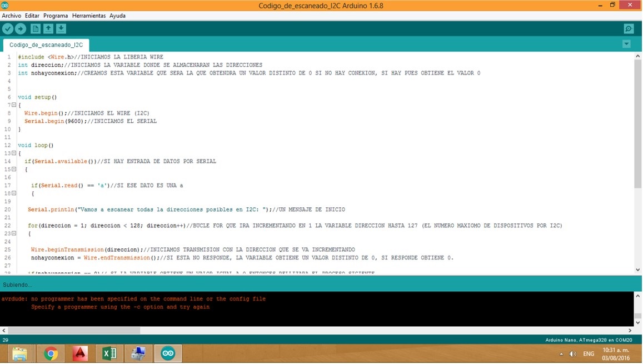Image resolution: width=643 pixels, height=364 pixels.
Task: Click the editor scrollbar down arrow
Action: 637,270
